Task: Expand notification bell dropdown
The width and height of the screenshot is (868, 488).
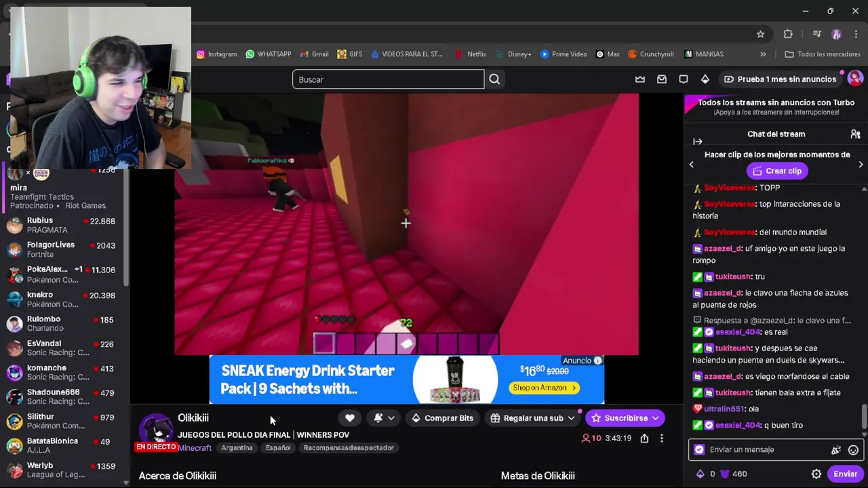Action: pos(391,418)
